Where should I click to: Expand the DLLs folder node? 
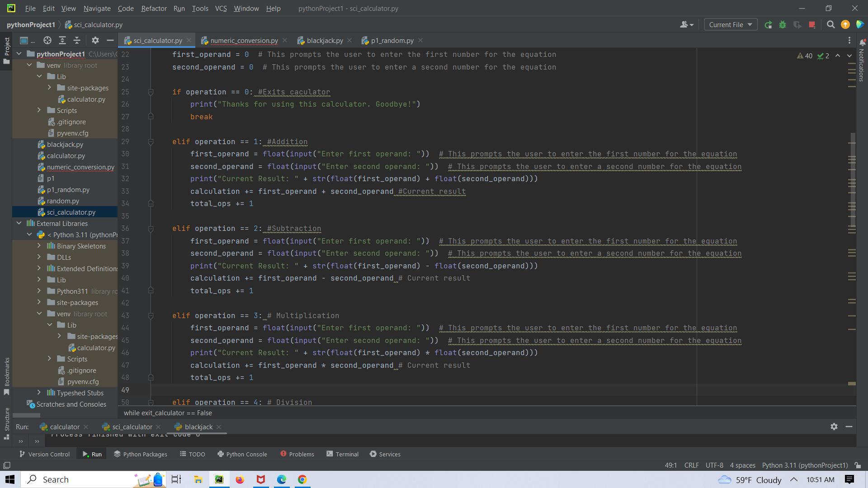(39, 257)
